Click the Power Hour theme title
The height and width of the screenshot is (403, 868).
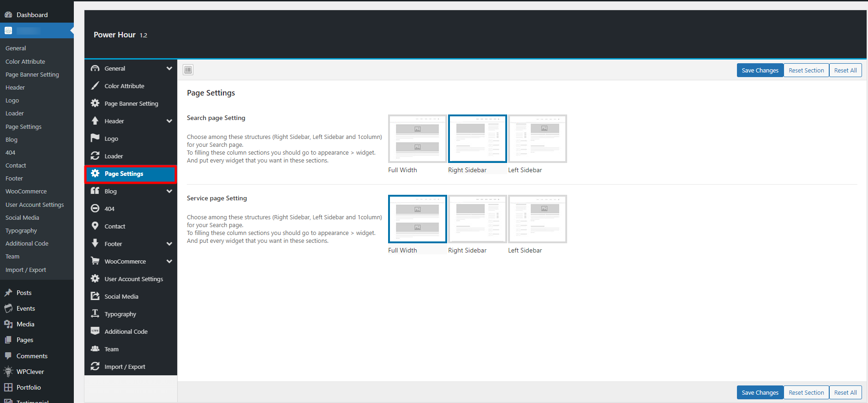(114, 35)
